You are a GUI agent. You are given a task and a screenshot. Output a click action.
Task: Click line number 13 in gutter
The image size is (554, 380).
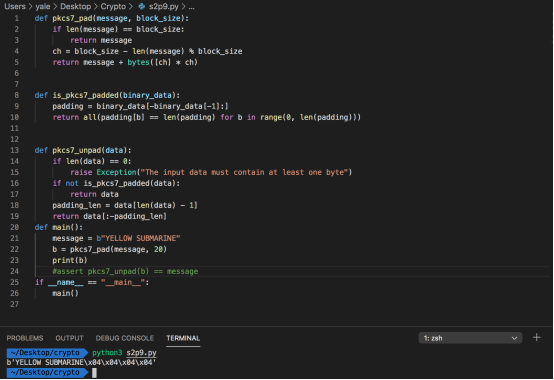(14, 150)
